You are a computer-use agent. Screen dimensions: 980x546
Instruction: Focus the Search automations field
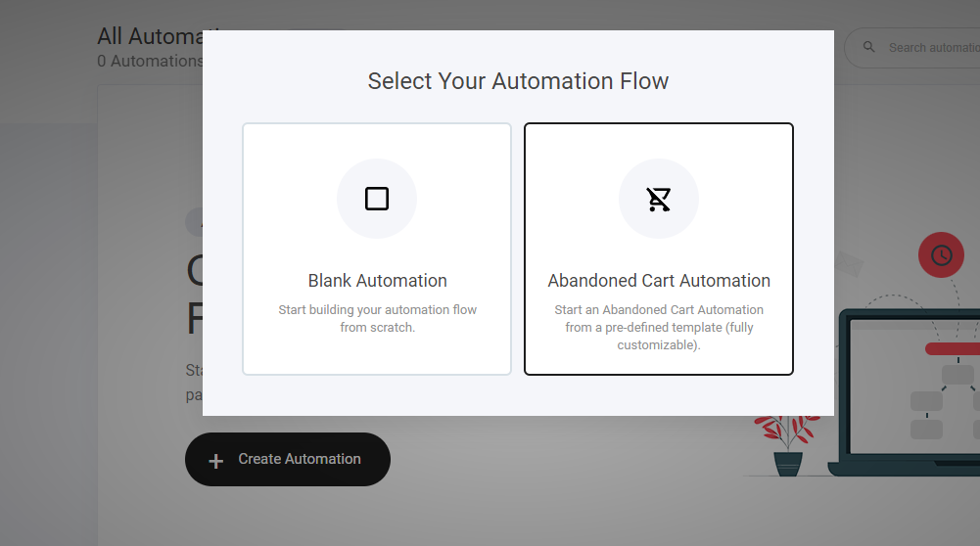(932, 48)
